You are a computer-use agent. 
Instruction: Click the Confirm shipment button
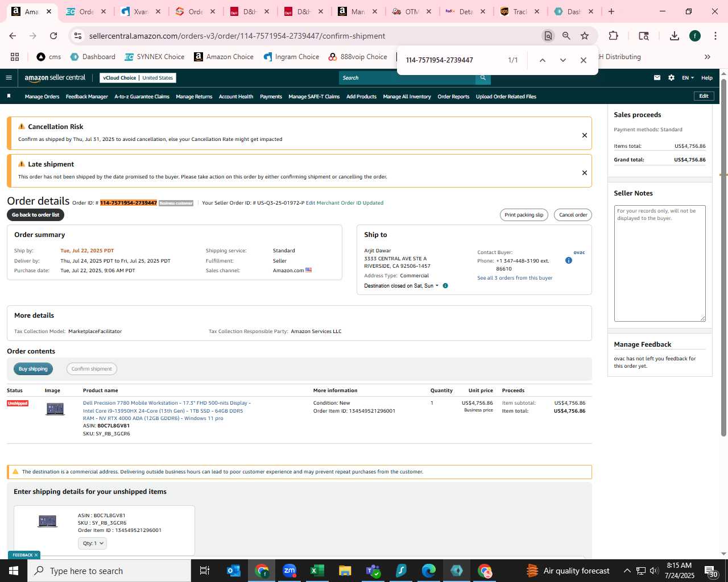click(x=92, y=369)
